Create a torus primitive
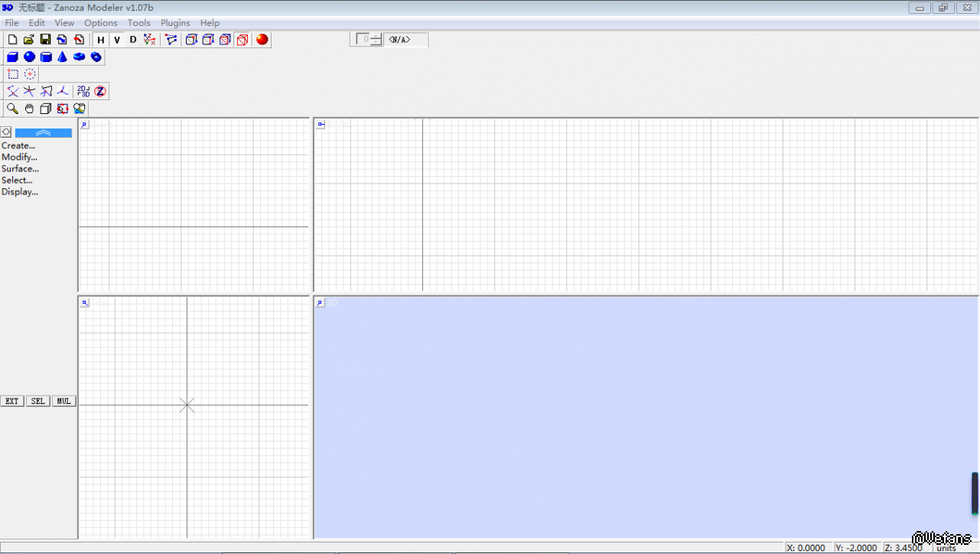 coord(80,57)
